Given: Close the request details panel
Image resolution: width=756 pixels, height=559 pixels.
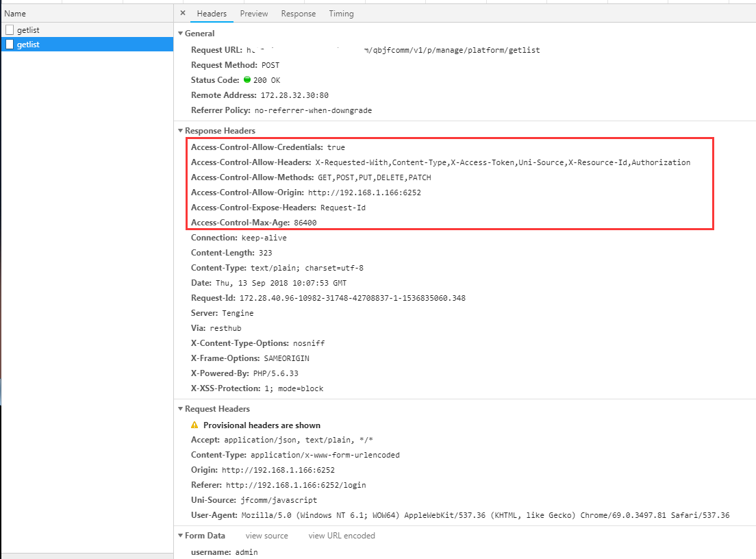Looking at the screenshot, I should (x=182, y=13).
